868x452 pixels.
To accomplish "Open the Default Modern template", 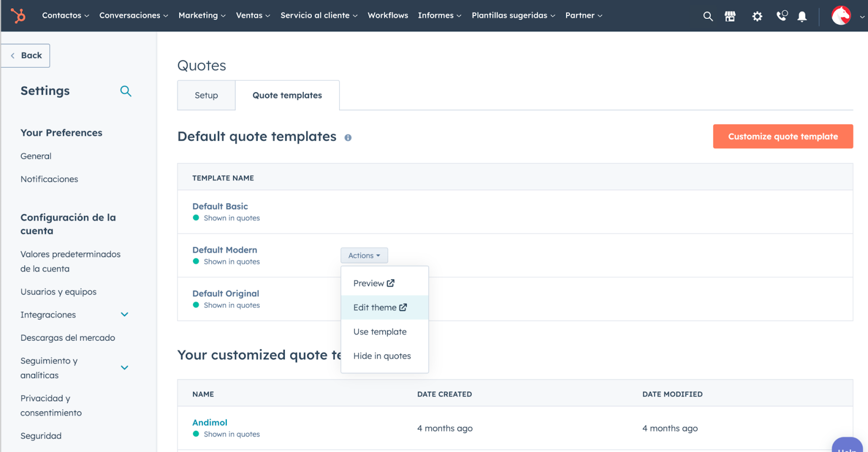I will pyautogui.click(x=225, y=250).
